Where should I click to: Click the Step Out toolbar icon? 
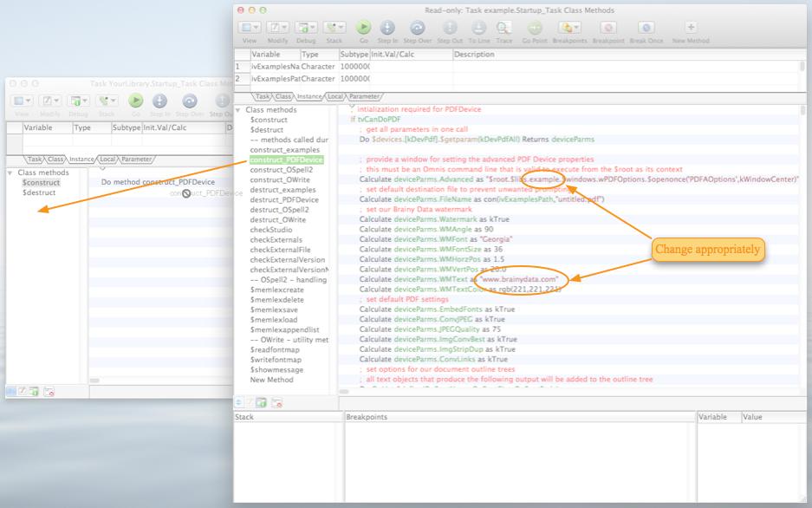(x=450, y=28)
